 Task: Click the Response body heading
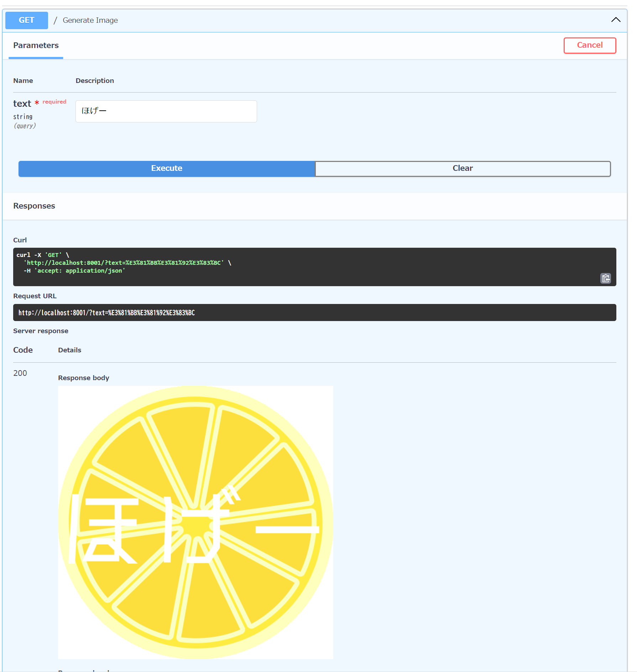[84, 378]
